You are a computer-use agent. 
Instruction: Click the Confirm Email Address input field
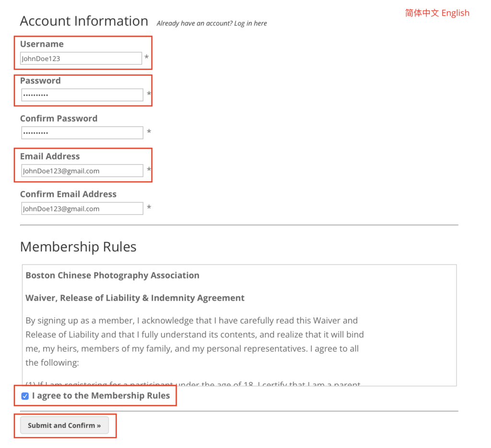82,209
